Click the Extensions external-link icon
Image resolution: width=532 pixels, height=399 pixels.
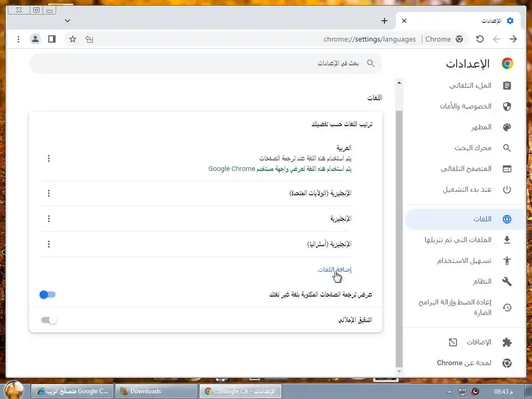click(453, 342)
